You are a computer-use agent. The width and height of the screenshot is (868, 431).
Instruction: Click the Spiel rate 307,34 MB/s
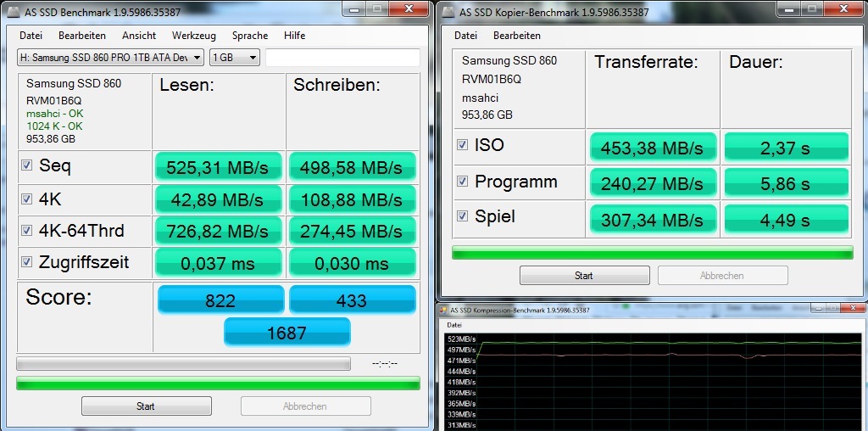pos(654,220)
